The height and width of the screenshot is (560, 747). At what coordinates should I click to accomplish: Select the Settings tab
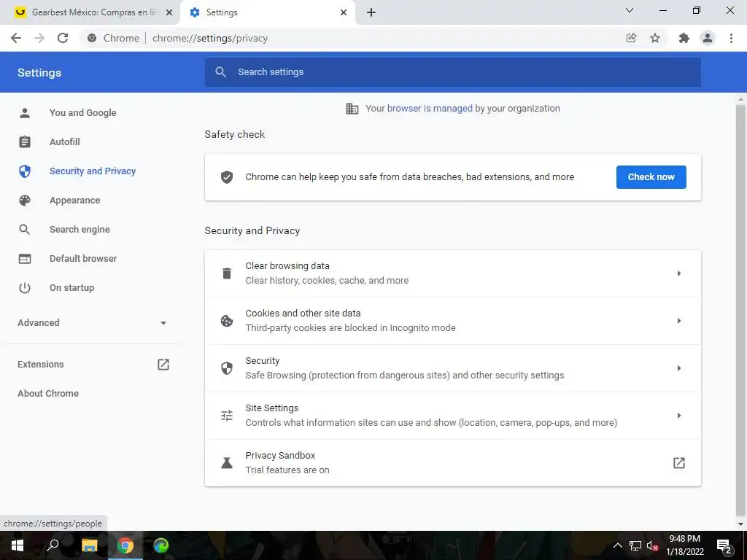[x=268, y=12]
